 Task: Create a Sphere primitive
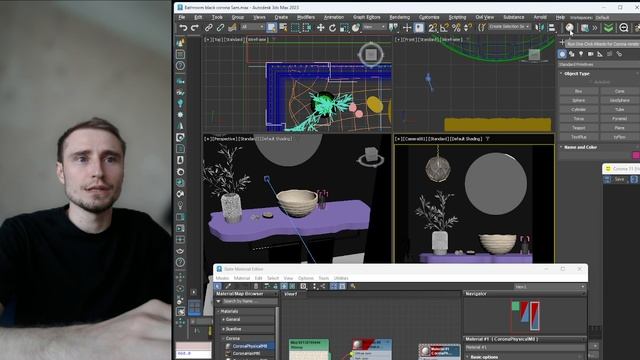578,100
